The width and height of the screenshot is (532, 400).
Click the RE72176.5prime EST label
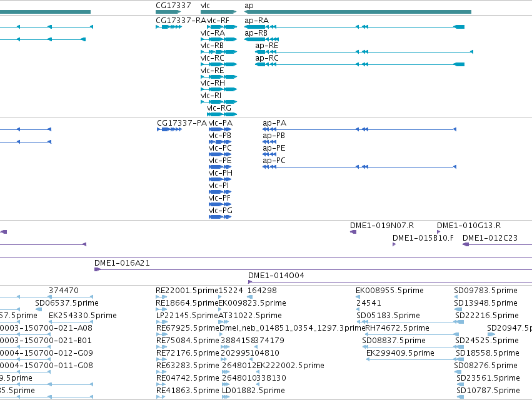[x=188, y=353]
